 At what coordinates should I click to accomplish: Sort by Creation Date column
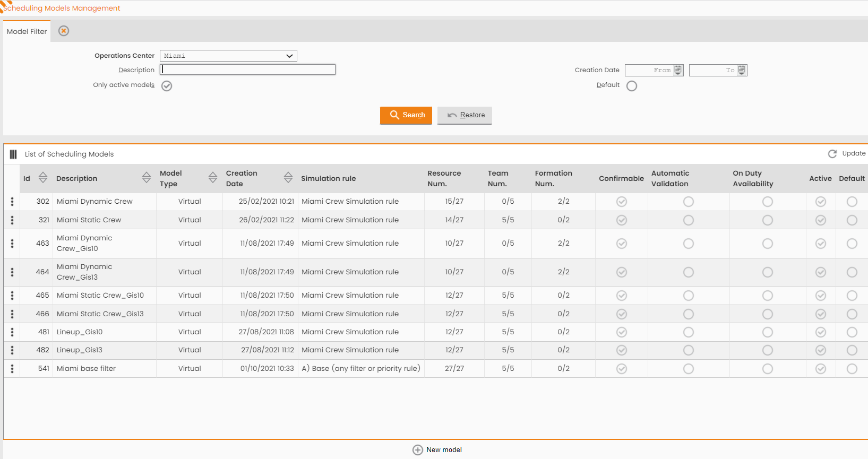(288, 178)
